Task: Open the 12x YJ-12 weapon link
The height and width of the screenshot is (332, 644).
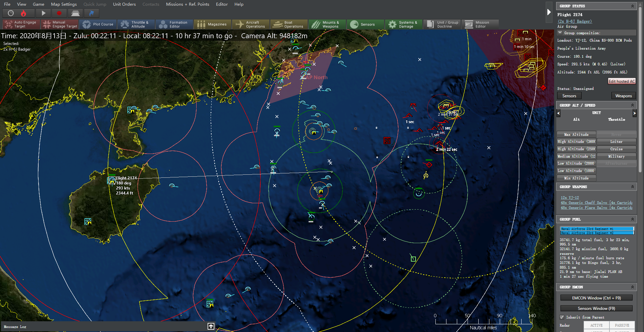Action: (570, 198)
